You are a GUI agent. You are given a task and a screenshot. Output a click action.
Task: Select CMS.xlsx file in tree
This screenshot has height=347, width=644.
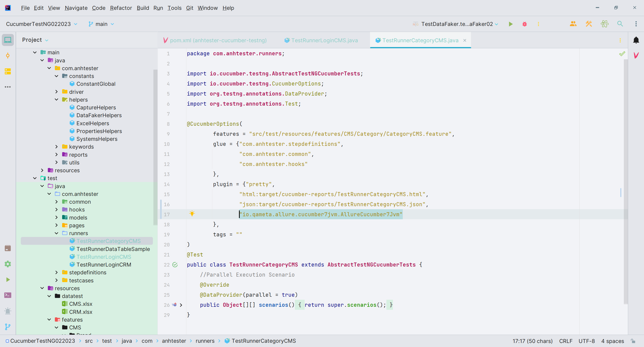[80, 304]
